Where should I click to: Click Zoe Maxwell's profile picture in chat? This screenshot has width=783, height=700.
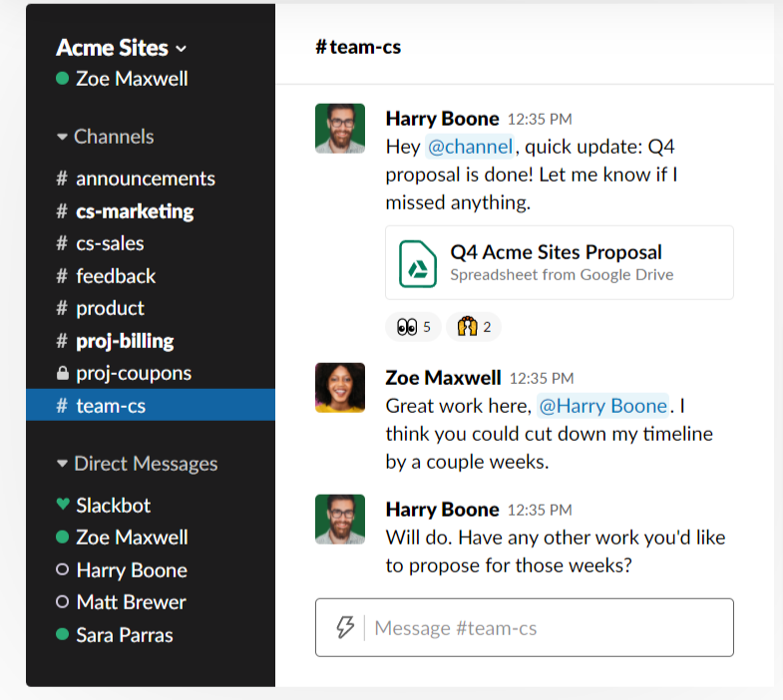coord(340,388)
